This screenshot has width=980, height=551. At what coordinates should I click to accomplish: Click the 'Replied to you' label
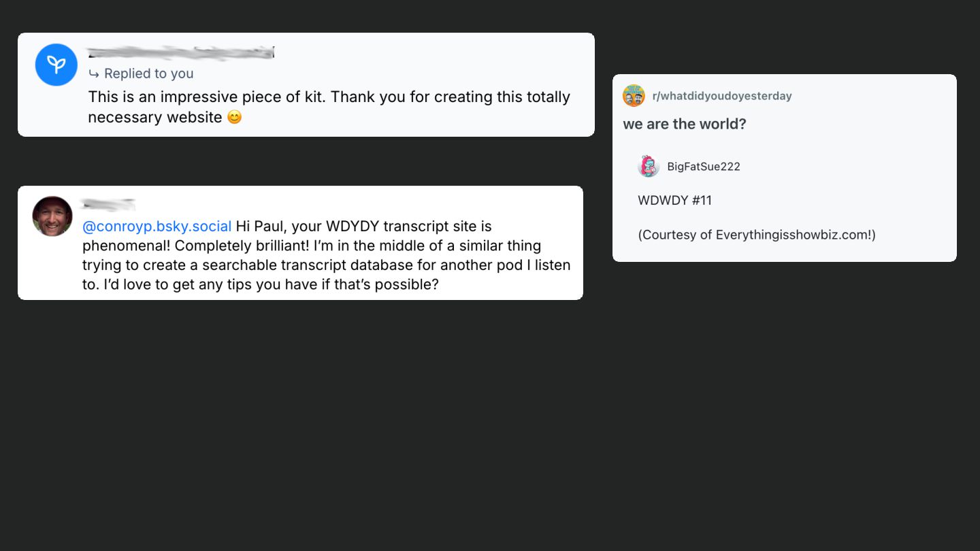click(x=148, y=73)
